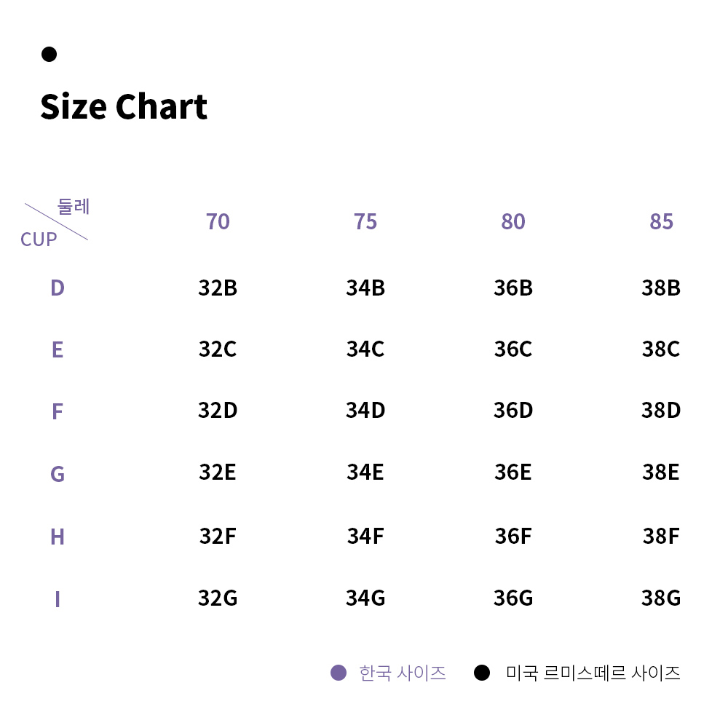Click the CUP label in table corner
The width and height of the screenshot is (728, 728).
click(39, 240)
